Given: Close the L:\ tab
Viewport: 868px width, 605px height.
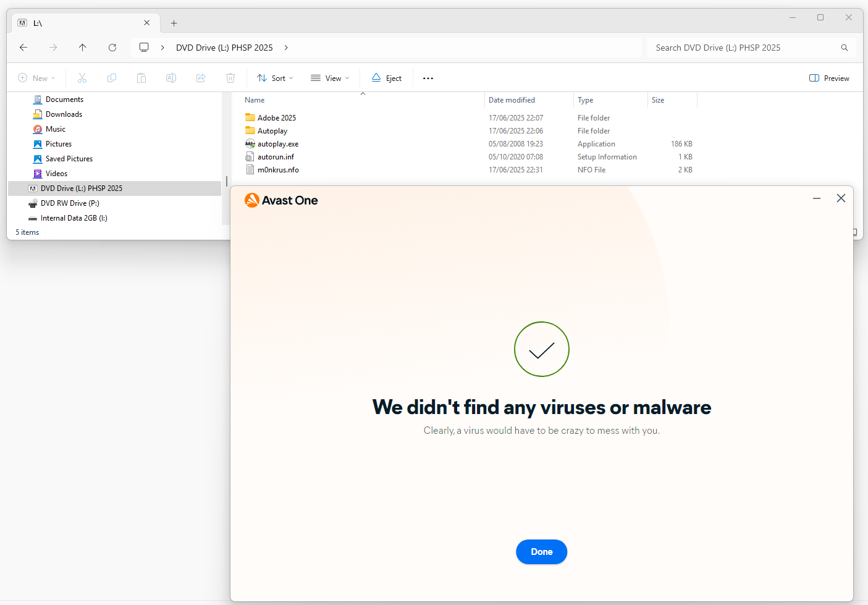Looking at the screenshot, I should click(147, 23).
